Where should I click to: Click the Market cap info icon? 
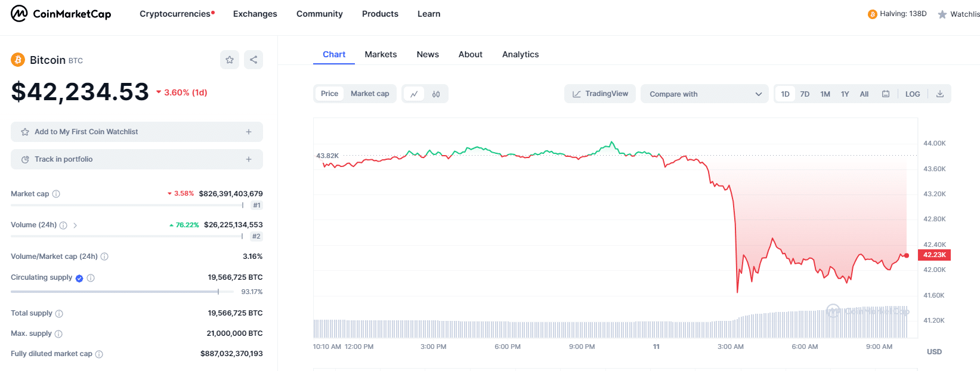tap(56, 194)
